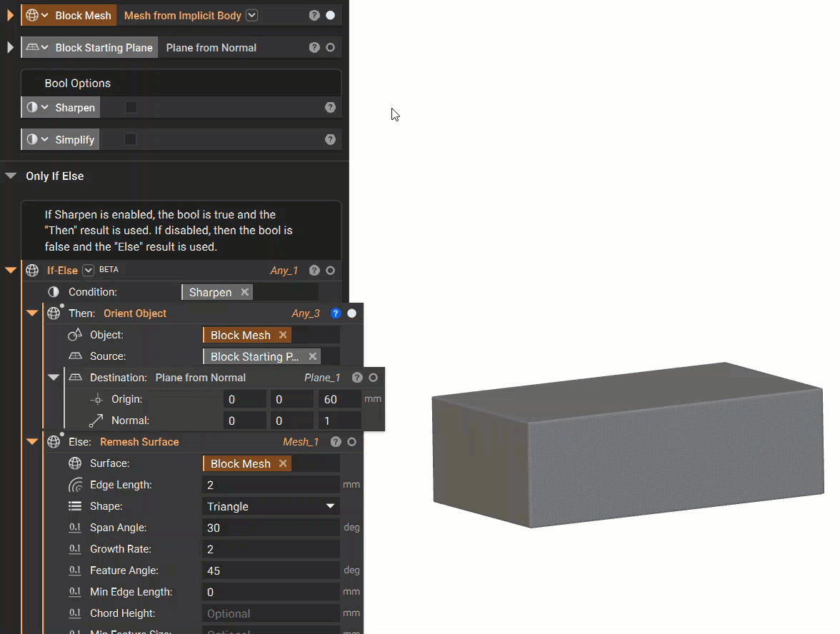
Task: Click help icon on Remesh Surface
Action: pyautogui.click(x=336, y=442)
